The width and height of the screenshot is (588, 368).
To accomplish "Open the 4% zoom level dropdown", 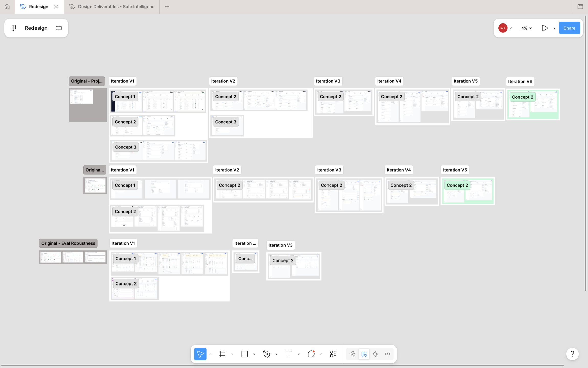I will (526, 28).
